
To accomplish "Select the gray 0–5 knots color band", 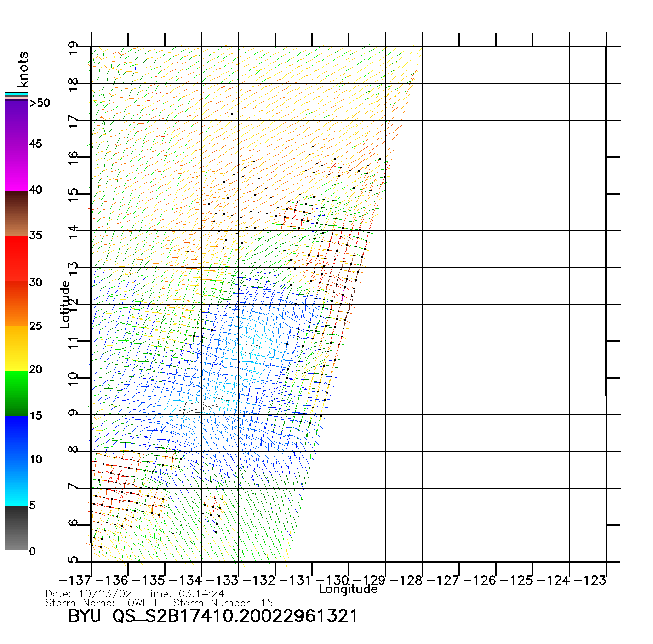I will coord(16,528).
